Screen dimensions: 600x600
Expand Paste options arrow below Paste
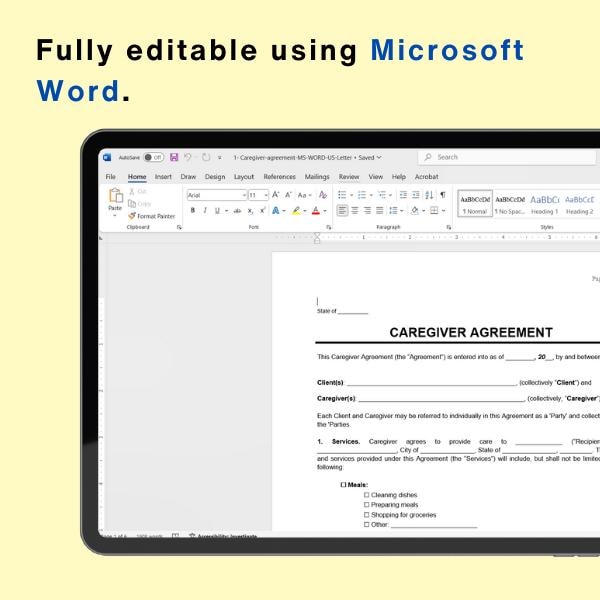click(115, 216)
